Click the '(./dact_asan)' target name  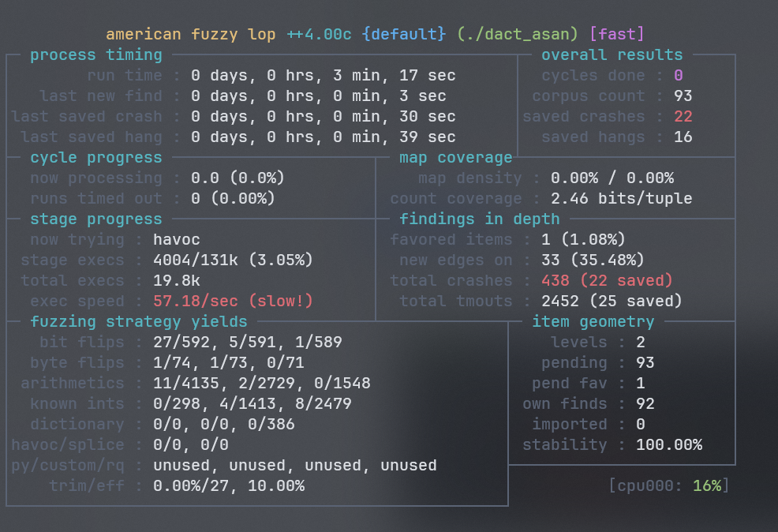coord(518,34)
